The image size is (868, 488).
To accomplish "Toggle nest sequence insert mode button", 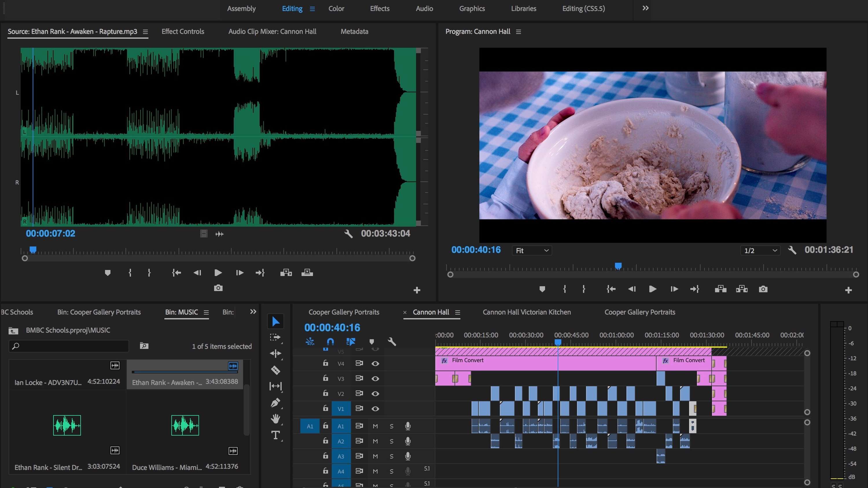I will click(310, 342).
